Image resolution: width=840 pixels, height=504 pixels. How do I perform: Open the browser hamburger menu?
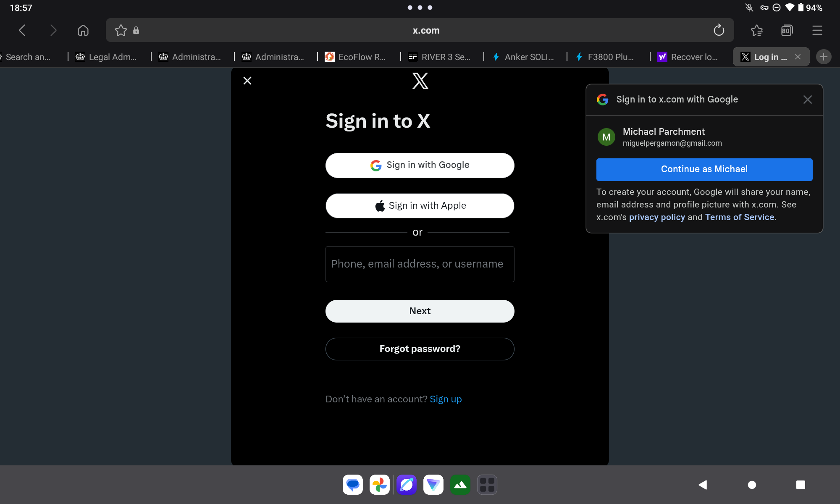click(817, 30)
